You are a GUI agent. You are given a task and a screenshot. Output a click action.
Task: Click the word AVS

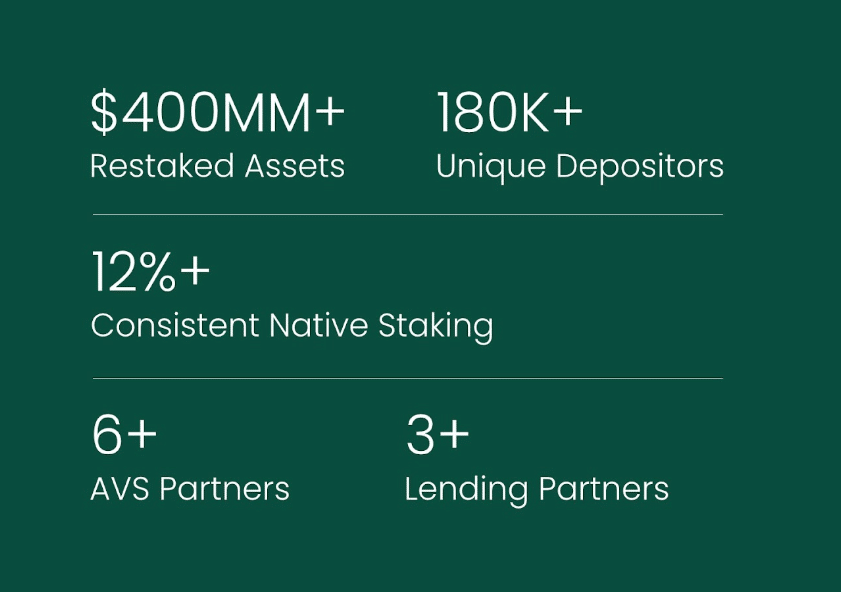tap(120, 489)
